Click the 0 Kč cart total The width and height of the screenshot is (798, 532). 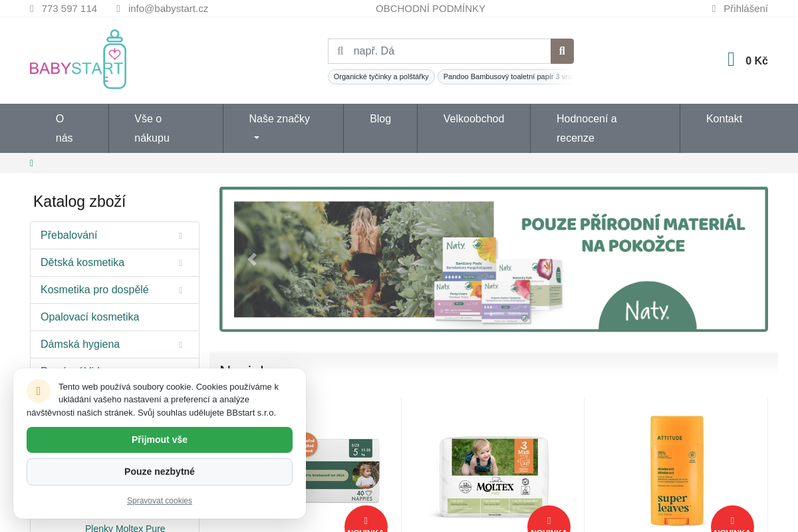pos(756,61)
